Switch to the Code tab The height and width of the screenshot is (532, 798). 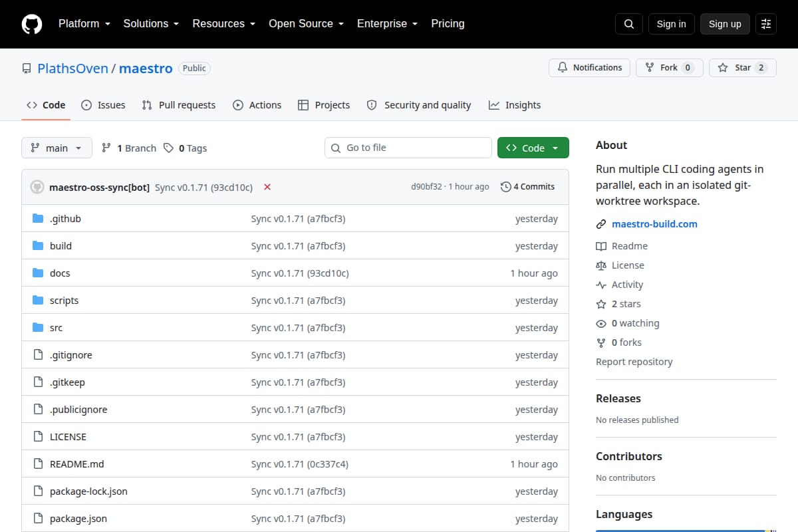point(46,105)
